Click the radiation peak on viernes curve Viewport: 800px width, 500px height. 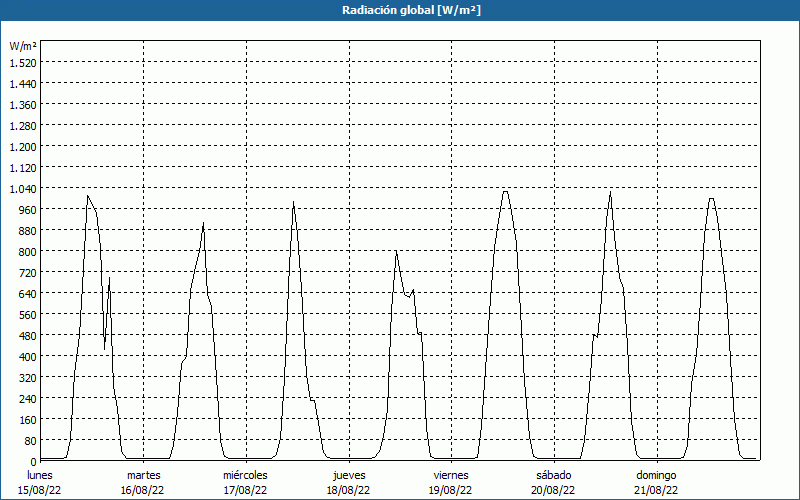tap(505, 192)
